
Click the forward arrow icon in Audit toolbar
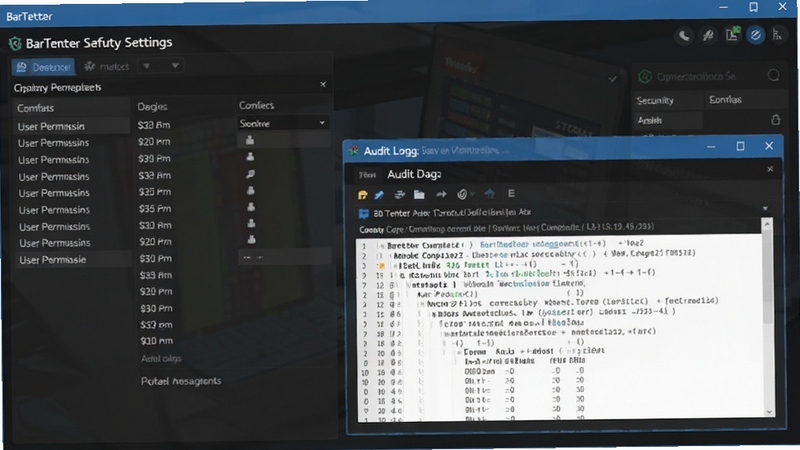coord(441,194)
